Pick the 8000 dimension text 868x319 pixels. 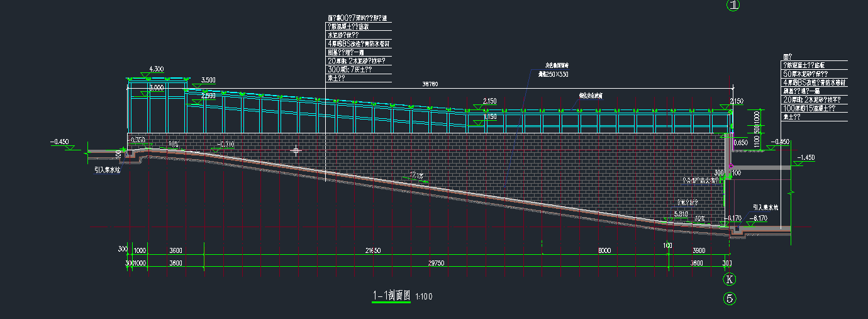click(604, 250)
